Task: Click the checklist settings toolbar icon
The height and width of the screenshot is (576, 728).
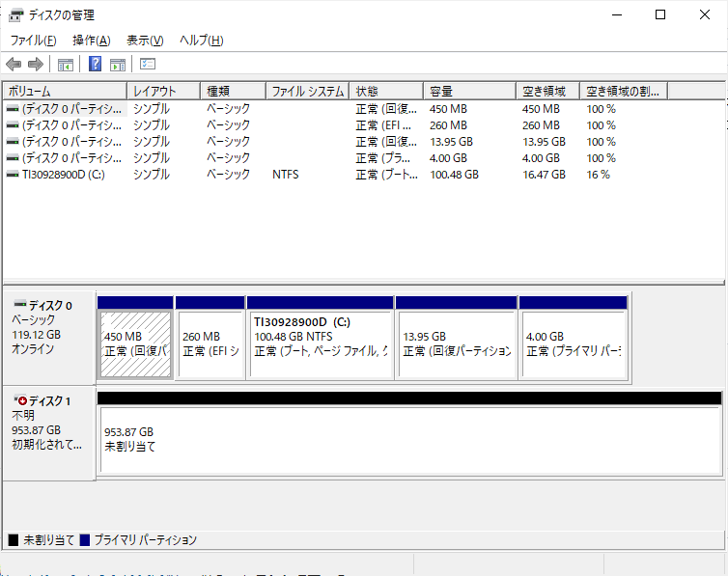Action: click(148, 65)
